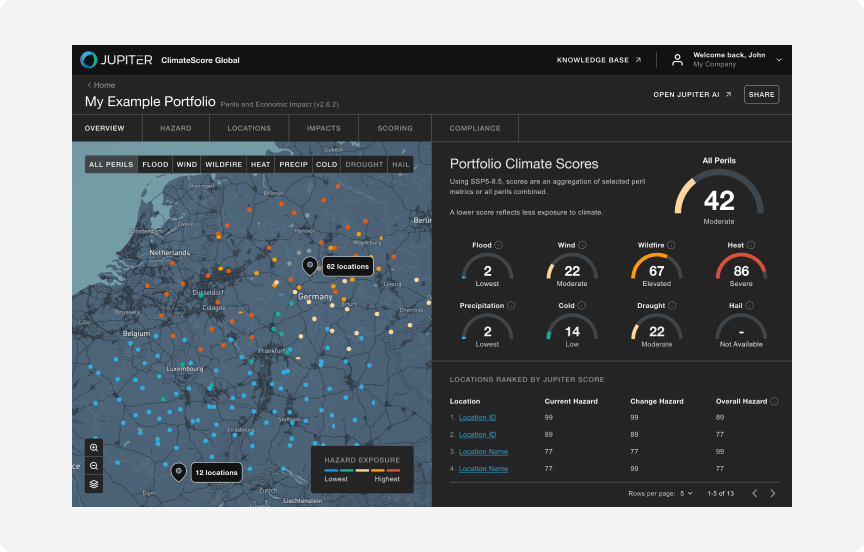This screenshot has height=552, width=864.
Task: Zoom out on the map
Action: pos(94,466)
